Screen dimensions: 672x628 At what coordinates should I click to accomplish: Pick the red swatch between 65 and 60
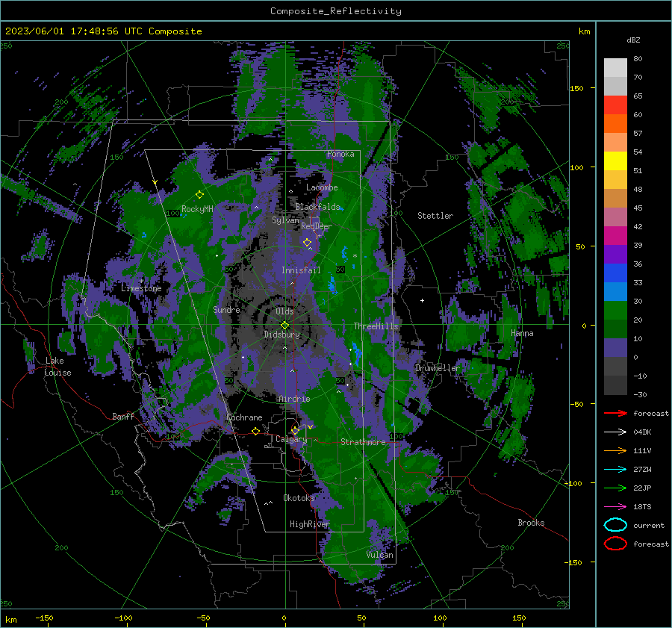click(615, 105)
